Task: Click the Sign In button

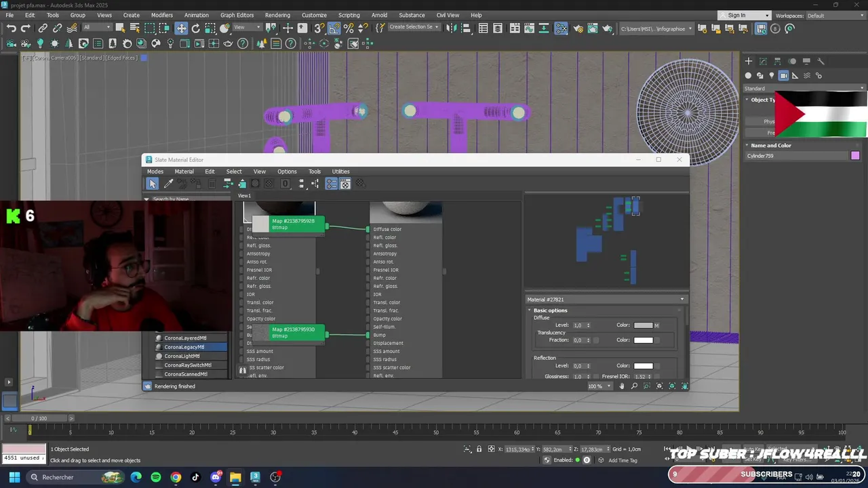Action: (746, 15)
